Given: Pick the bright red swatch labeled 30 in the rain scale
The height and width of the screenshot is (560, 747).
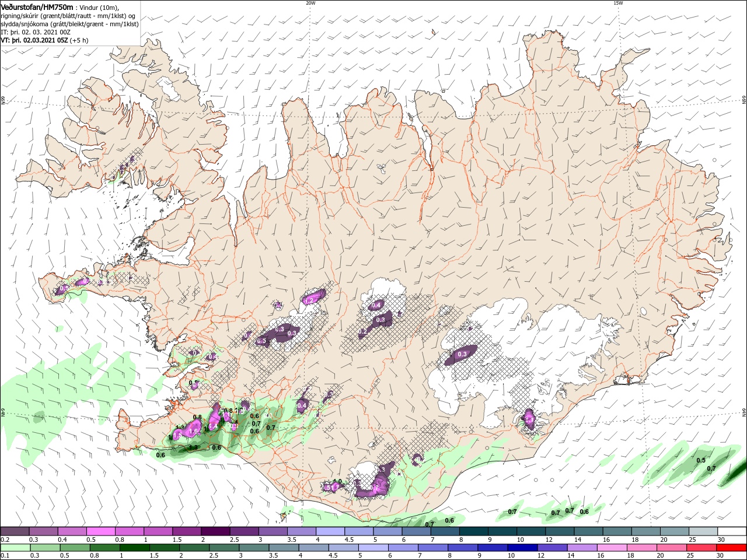Looking at the screenshot, I should point(732,548).
